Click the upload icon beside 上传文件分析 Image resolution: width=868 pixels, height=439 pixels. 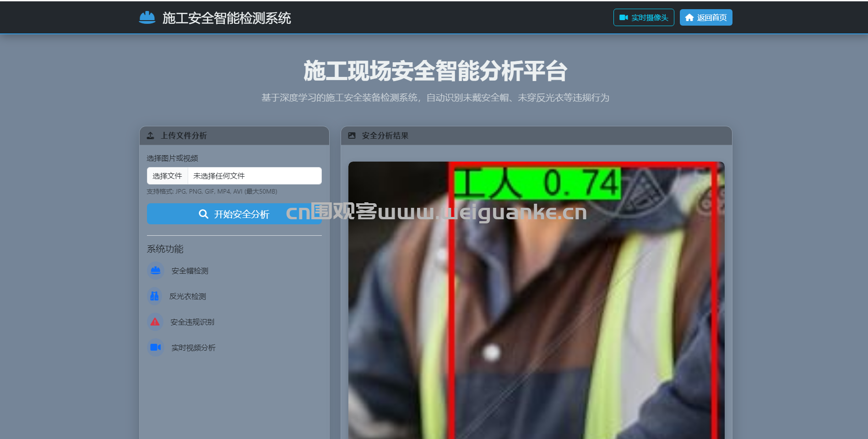pyautogui.click(x=150, y=135)
